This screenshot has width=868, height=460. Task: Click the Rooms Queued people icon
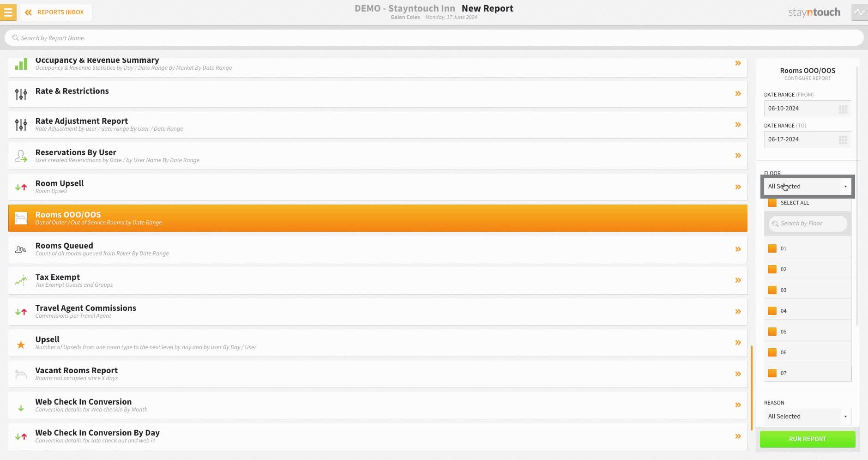pyautogui.click(x=21, y=249)
